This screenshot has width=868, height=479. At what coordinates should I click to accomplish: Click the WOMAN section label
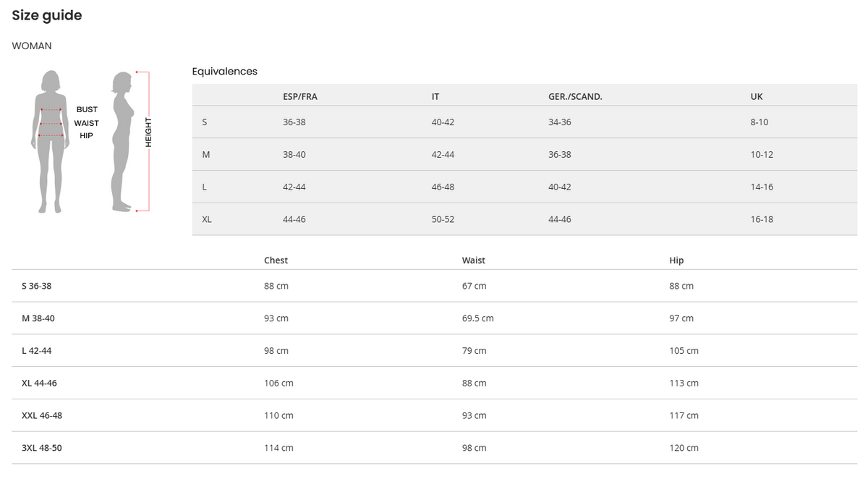click(x=32, y=46)
